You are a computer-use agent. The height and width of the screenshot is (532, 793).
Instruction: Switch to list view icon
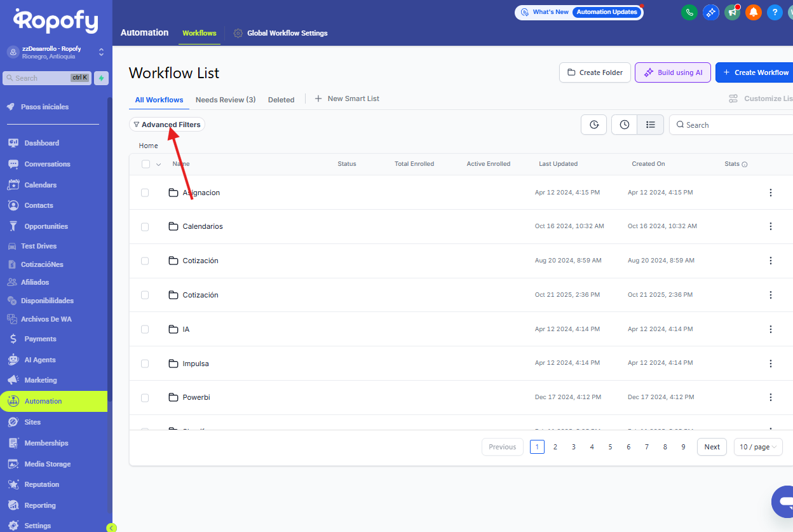650,125
